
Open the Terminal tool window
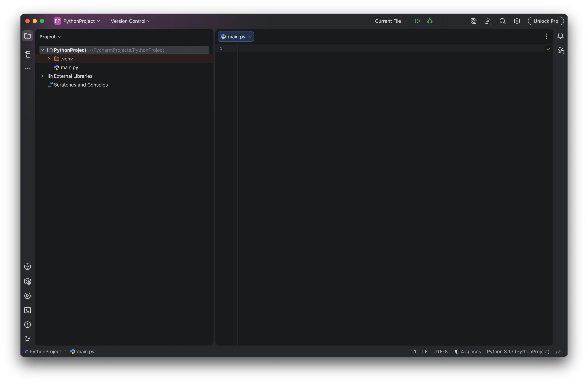point(27,310)
